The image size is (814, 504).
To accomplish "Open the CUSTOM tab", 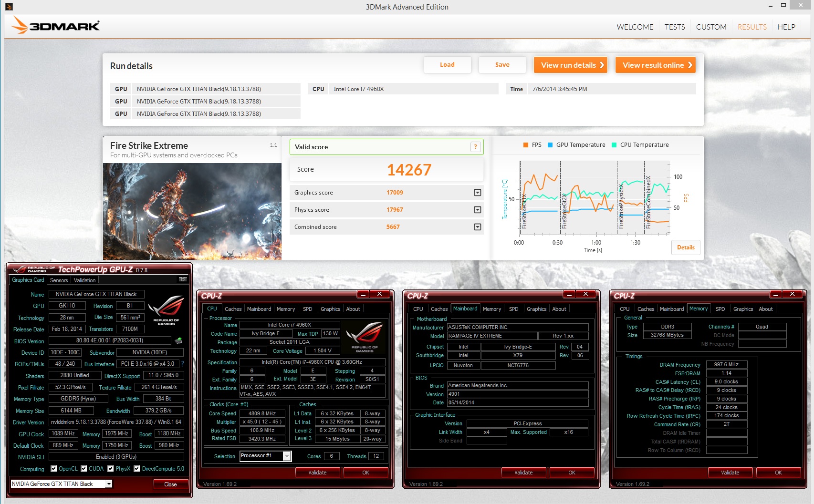I will pyautogui.click(x=711, y=27).
